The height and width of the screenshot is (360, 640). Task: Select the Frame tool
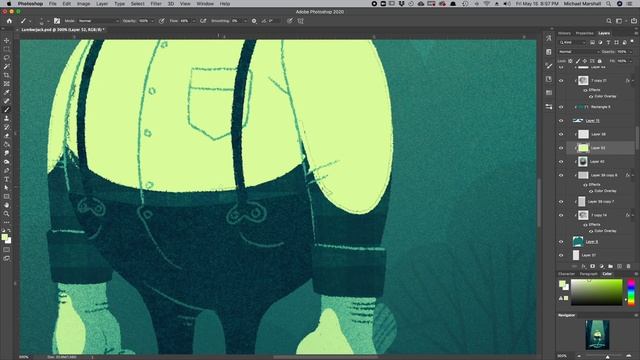click(7, 84)
